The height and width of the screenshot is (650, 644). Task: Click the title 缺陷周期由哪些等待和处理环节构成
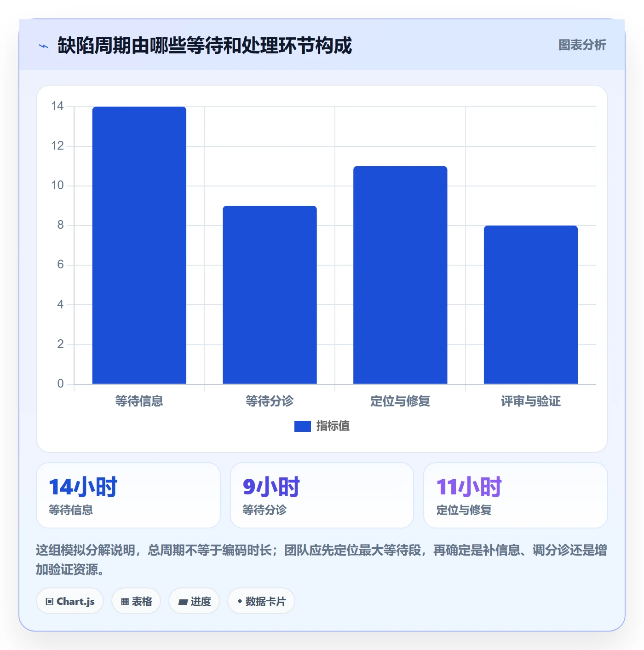[205, 46]
